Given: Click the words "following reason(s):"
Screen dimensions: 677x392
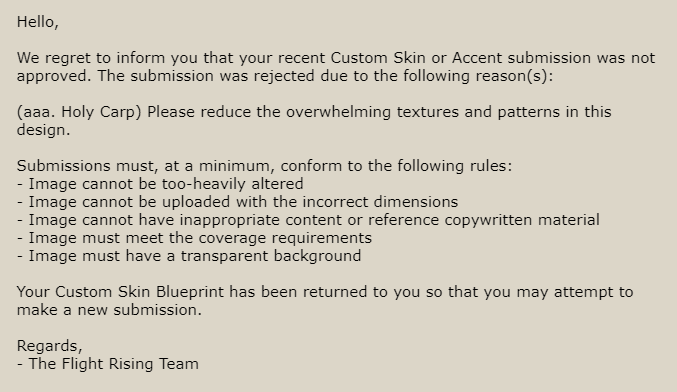Looking at the screenshot, I should click(x=478, y=76).
